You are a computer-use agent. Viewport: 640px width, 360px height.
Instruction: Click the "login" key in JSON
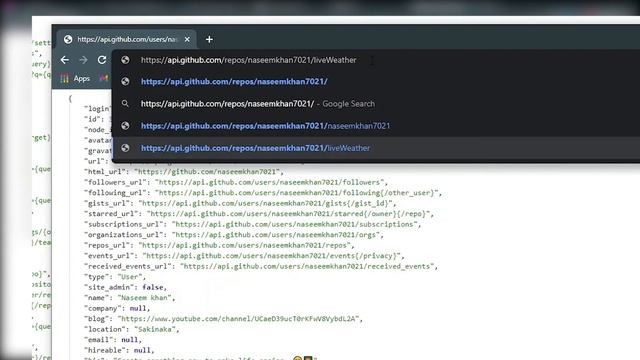click(97, 109)
